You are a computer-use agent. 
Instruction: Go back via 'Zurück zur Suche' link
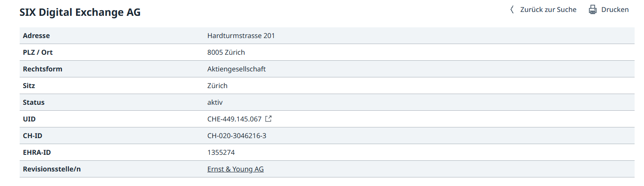tap(548, 9)
